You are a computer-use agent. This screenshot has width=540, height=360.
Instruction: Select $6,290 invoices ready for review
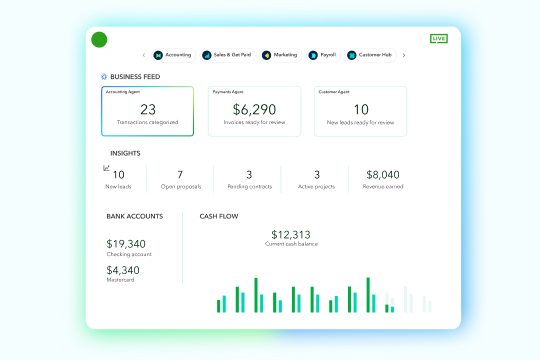(x=255, y=110)
